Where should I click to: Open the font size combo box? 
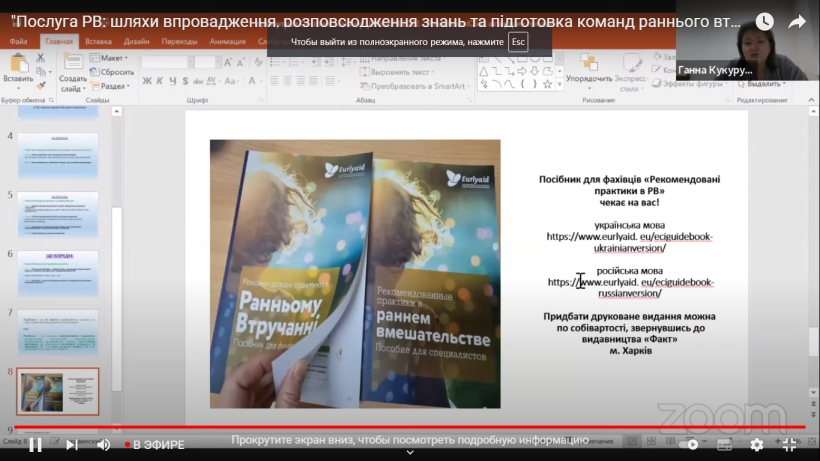207,62
